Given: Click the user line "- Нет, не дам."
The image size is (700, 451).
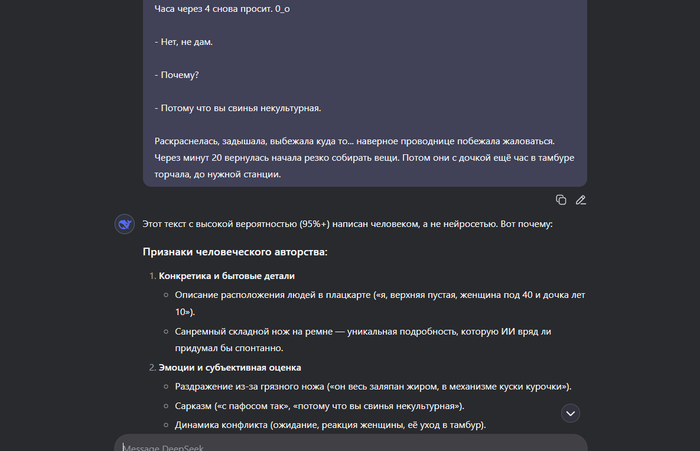Looking at the screenshot, I should tap(183, 42).
